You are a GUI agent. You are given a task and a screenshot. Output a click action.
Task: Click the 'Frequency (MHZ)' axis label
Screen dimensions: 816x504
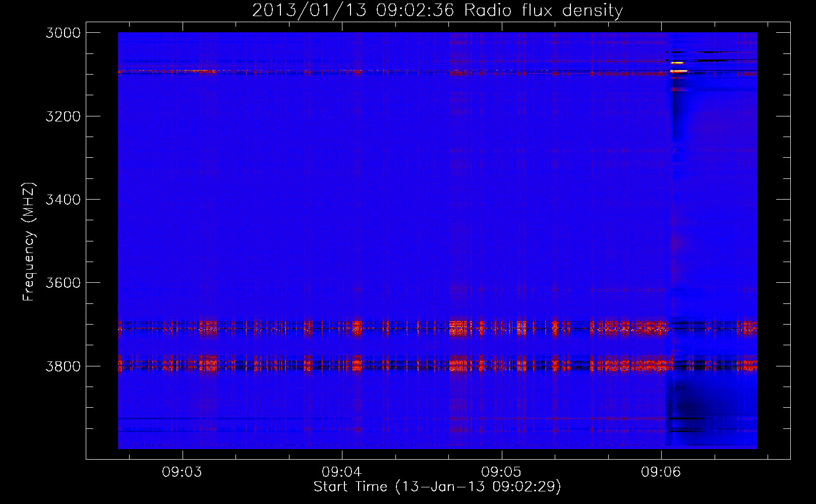click(29, 242)
